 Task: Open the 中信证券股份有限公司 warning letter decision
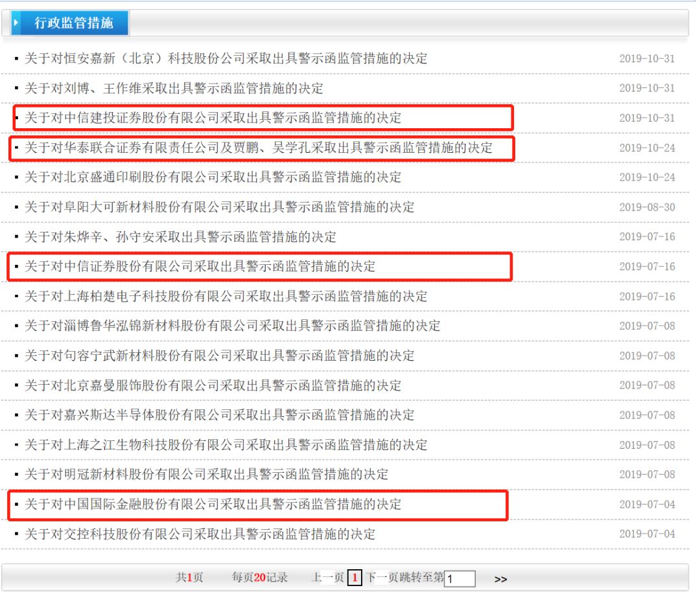click(200, 266)
